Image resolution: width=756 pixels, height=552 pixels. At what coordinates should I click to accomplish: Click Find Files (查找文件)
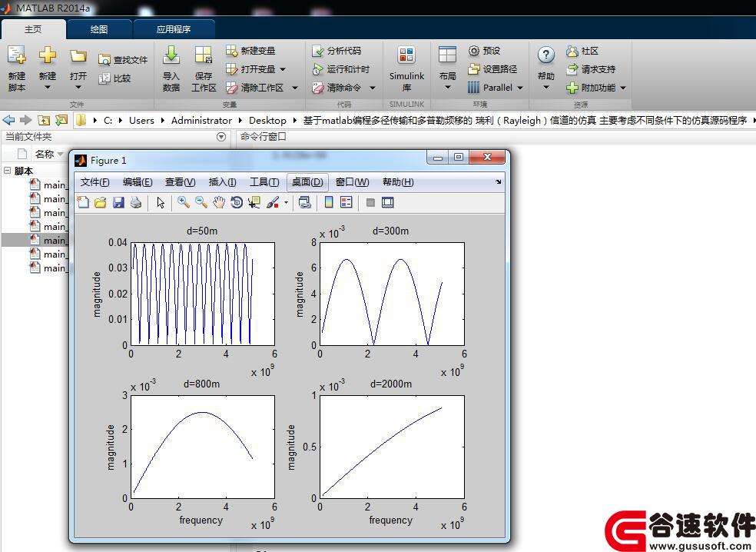(x=123, y=60)
